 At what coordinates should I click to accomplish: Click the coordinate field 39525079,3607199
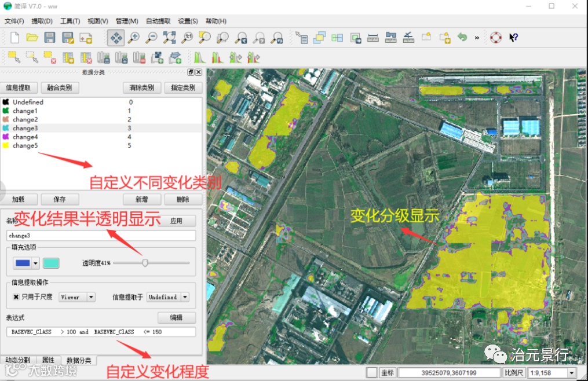[x=449, y=373]
